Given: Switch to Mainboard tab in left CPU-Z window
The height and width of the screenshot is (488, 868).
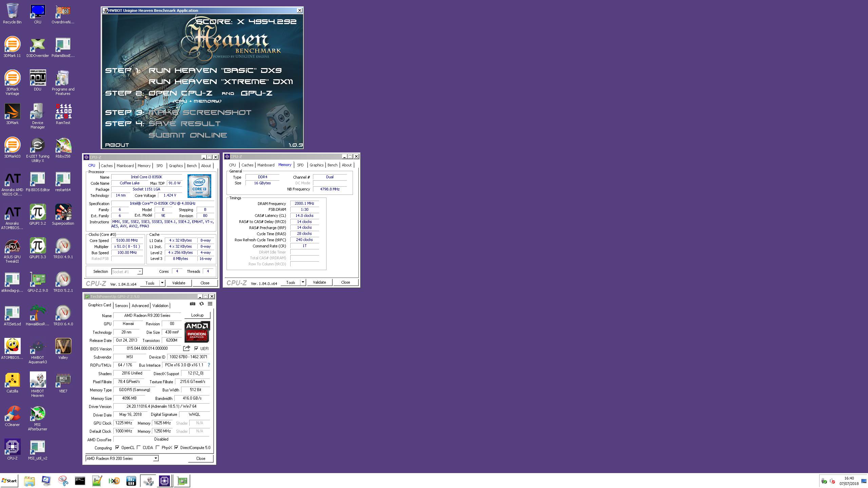Looking at the screenshot, I should coord(125,166).
